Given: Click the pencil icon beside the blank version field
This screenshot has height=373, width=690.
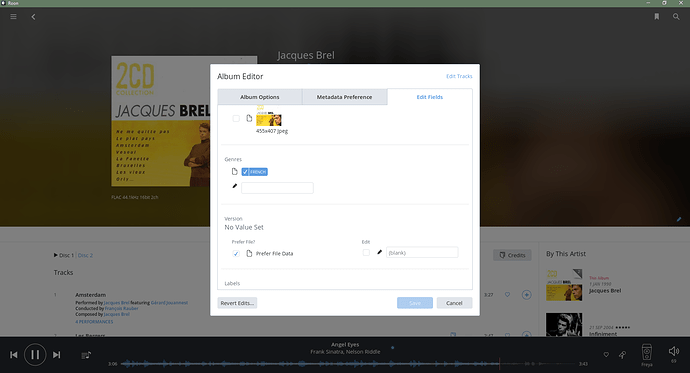Looking at the screenshot, I should point(379,252).
